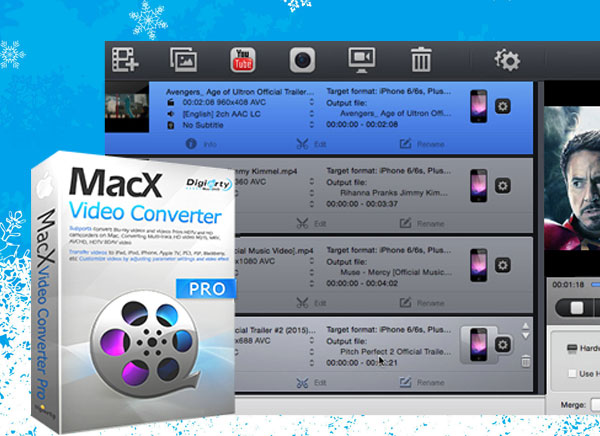Click Edit scissors in Avengers row
The height and width of the screenshot is (436, 600).
[x=311, y=144]
